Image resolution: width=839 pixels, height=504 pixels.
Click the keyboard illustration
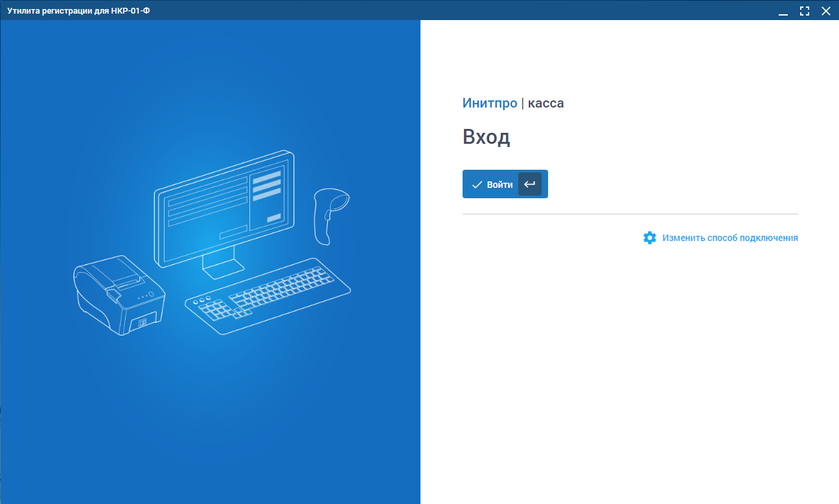pos(268,296)
